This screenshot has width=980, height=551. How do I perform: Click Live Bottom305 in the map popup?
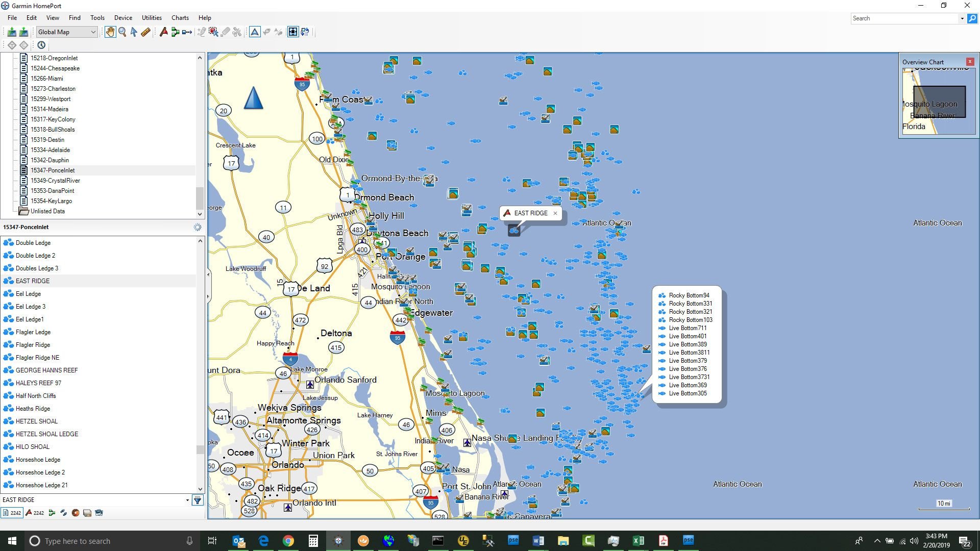[x=688, y=393]
